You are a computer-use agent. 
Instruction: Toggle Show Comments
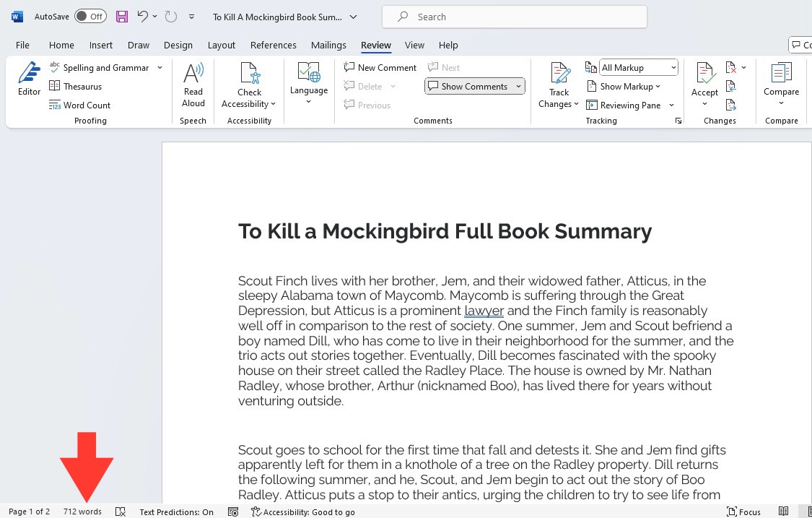(468, 86)
